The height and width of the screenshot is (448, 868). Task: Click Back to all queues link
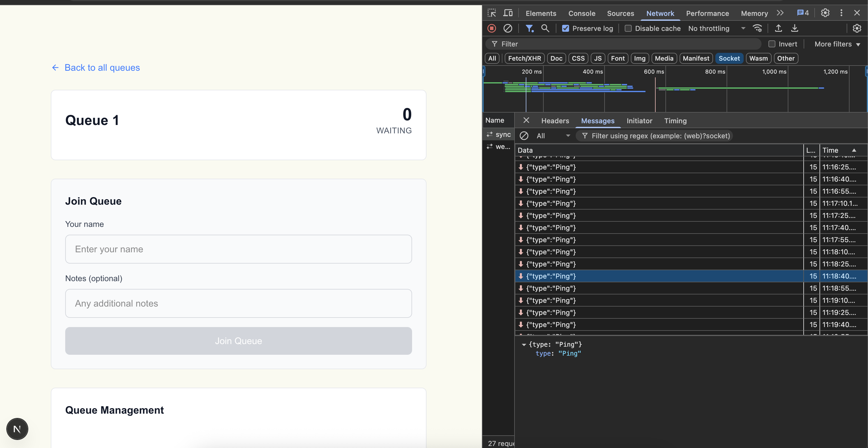[102, 68]
